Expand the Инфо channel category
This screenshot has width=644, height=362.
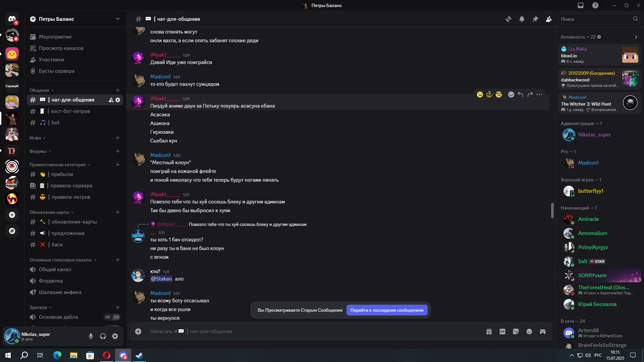click(x=37, y=138)
